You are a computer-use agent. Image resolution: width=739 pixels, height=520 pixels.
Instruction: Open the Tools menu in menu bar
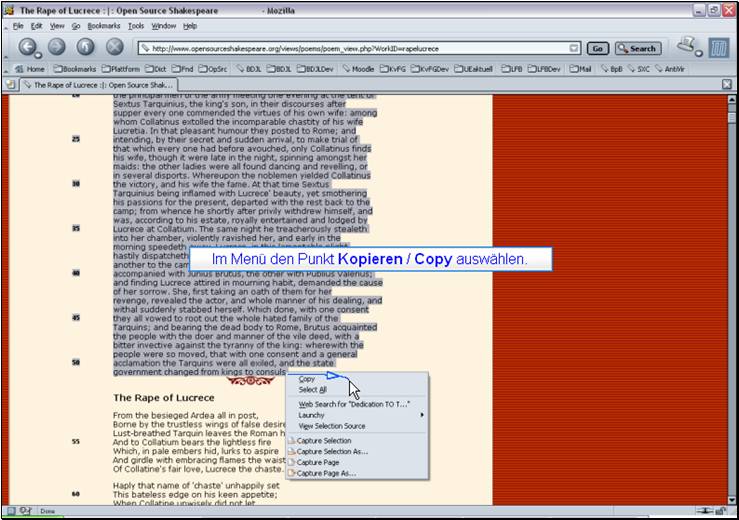pos(136,25)
